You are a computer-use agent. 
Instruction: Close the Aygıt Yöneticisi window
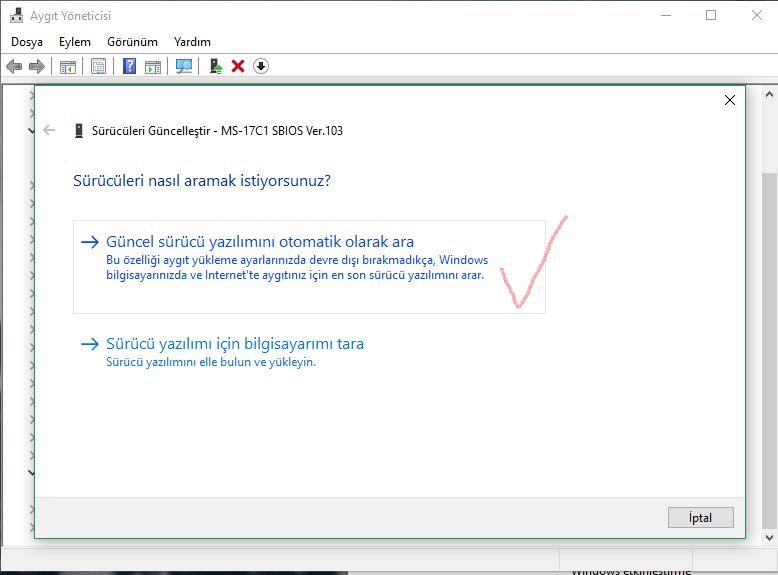(x=757, y=15)
